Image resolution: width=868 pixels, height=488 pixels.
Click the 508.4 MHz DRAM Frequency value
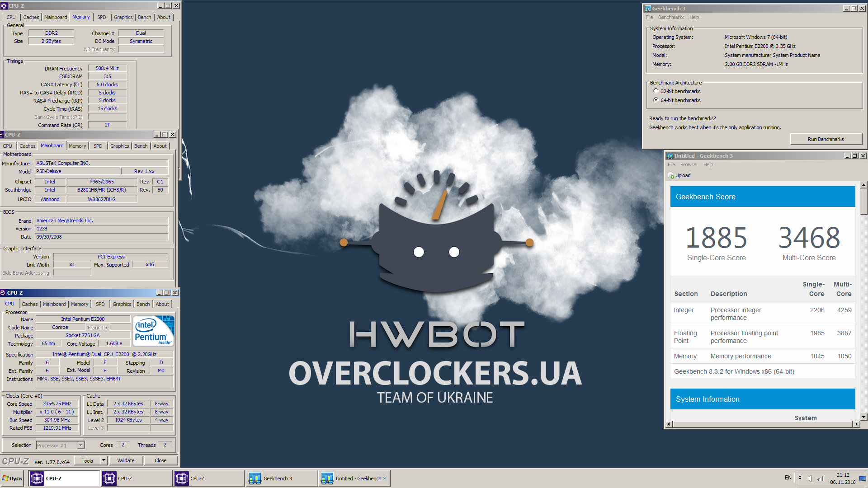(x=107, y=68)
